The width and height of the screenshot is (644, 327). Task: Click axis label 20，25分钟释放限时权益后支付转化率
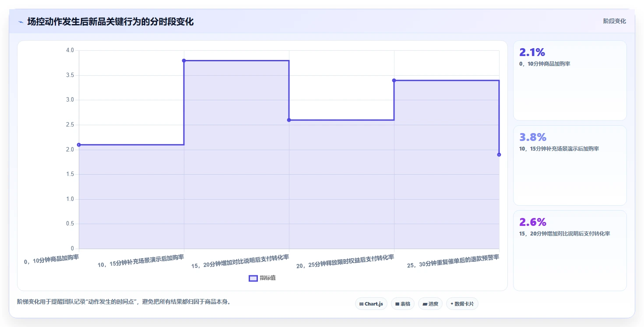tap(345, 261)
